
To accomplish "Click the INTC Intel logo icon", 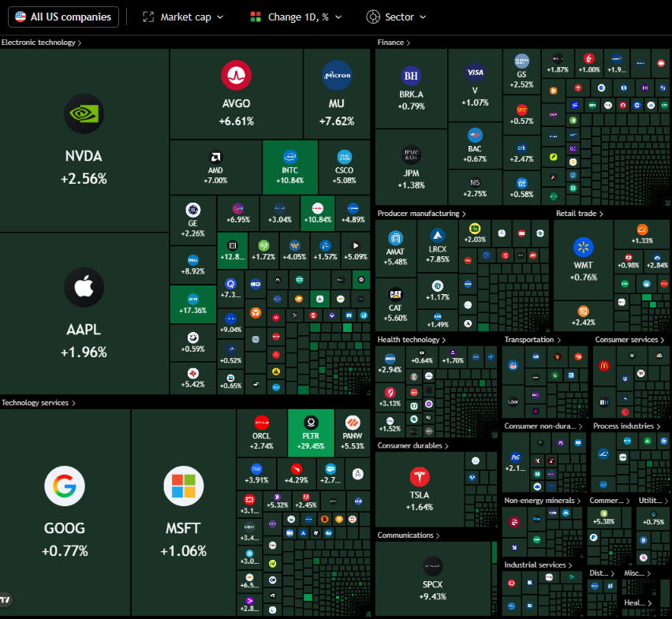I will pos(290,157).
